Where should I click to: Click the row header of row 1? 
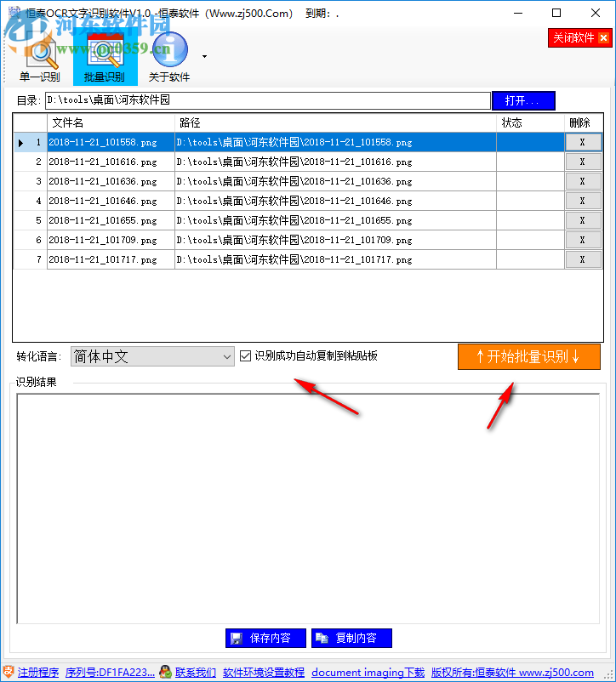point(30,142)
